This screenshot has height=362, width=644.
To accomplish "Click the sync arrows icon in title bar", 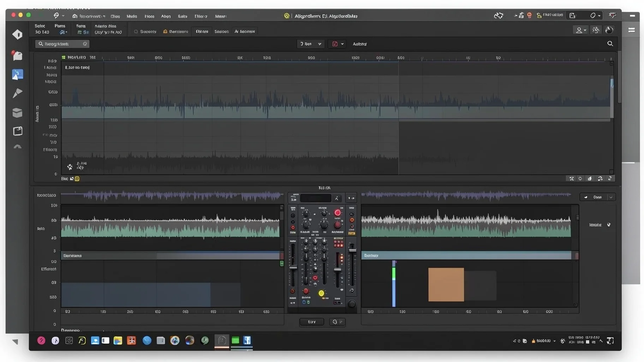I will 499,16.
